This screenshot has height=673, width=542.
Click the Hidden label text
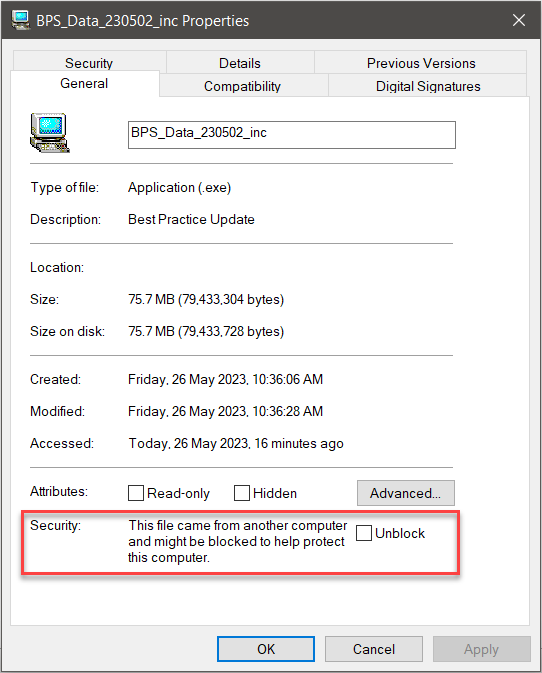[275, 493]
